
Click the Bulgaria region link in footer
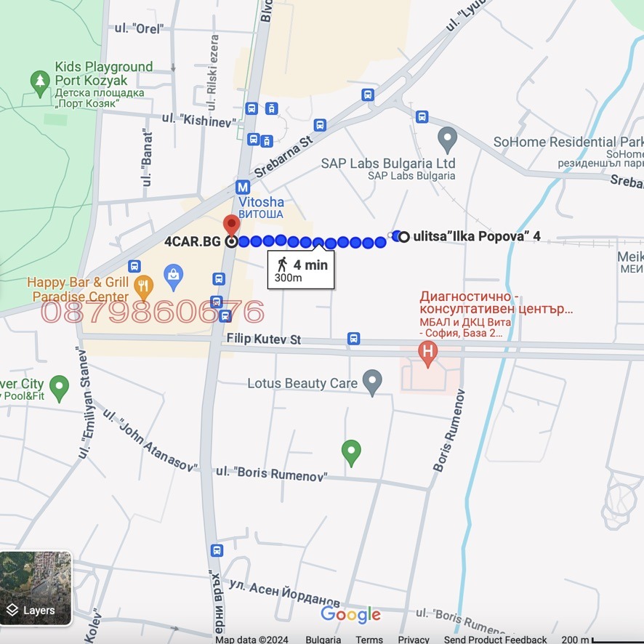pyautogui.click(x=323, y=639)
